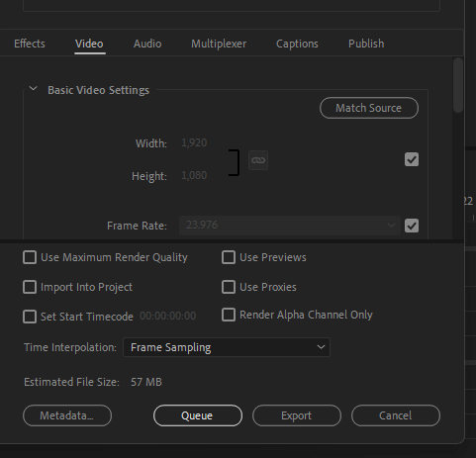Open the Captions tab
Image resolution: width=476 pixels, height=458 pixels.
click(297, 44)
